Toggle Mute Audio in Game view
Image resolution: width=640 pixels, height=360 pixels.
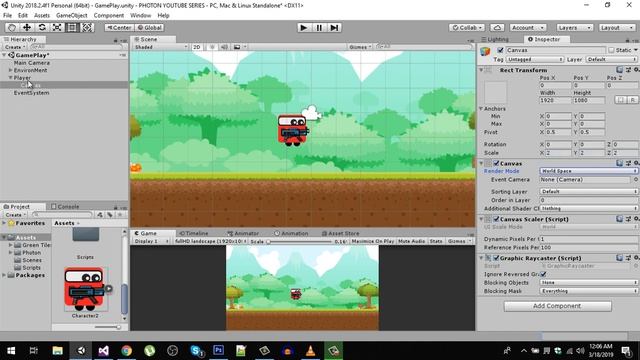click(x=411, y=241)
